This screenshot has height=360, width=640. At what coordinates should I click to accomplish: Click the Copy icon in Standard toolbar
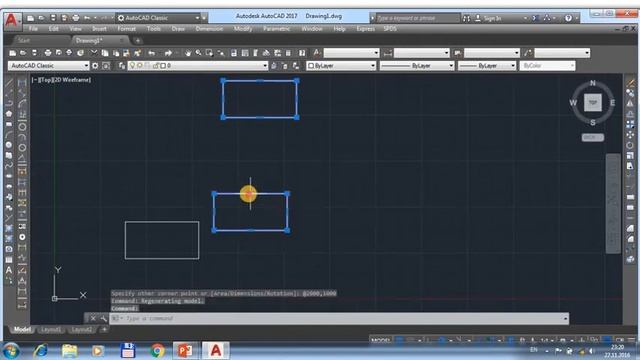pos(105,53)
